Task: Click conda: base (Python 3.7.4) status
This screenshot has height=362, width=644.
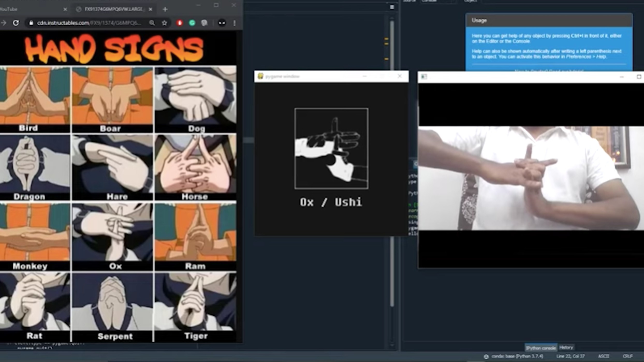Action: (517, 356)
